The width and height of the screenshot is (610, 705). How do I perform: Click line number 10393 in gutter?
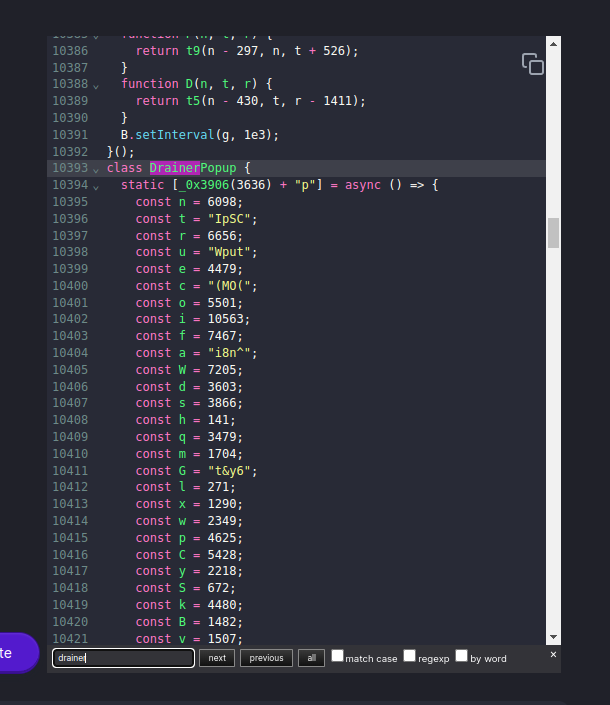click(x=70, y=168)
